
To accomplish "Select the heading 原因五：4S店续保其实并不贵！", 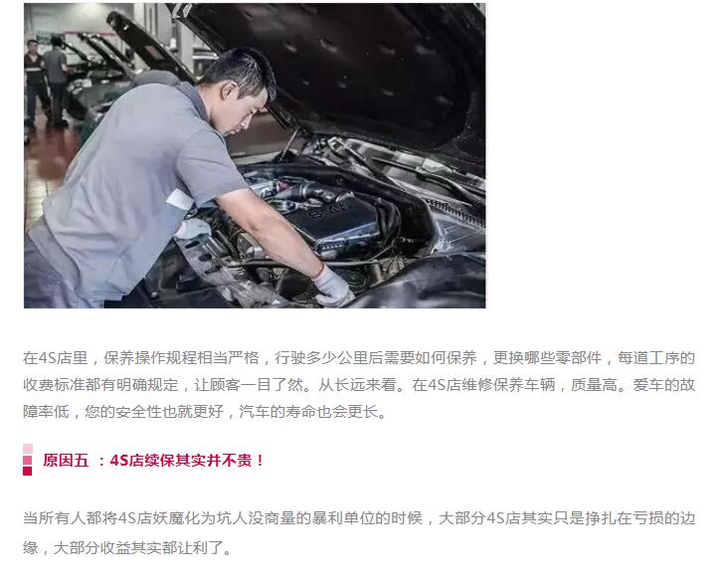I will (x=153, y=460).
